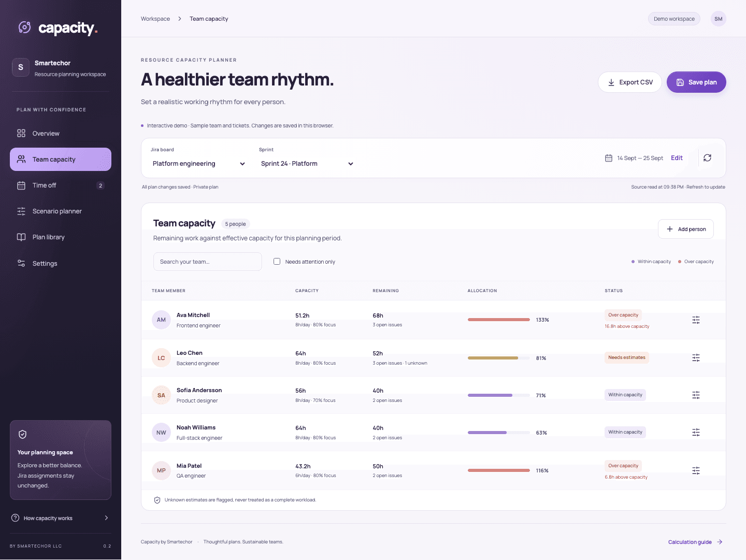Open adjust settings icon for Noah Williams

coord(696,432)
